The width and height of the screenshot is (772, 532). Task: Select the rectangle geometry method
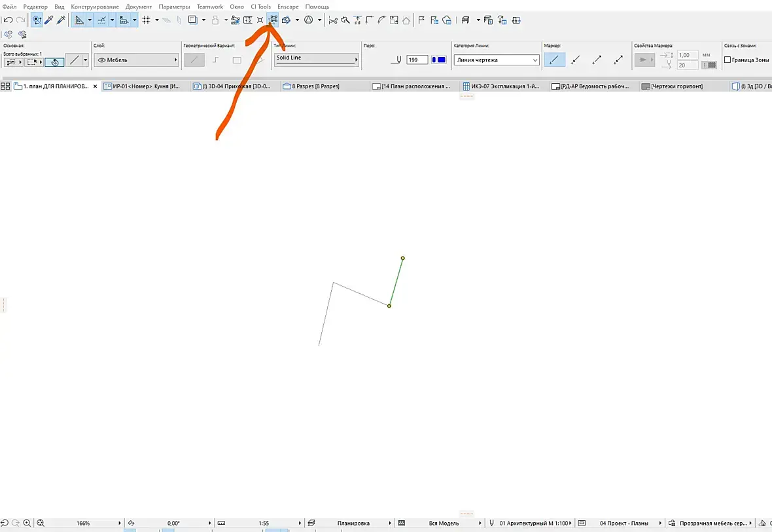[237, 60]
